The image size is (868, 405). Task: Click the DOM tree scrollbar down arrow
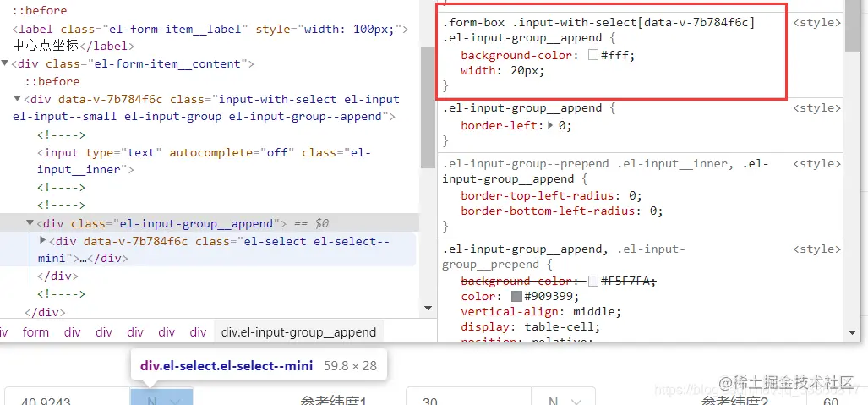(x=428, y=308)
